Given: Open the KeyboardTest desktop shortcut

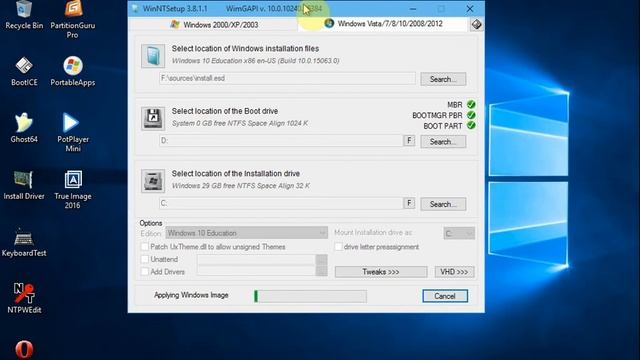Looking at the screenshot, I should [x=24, y=242].
